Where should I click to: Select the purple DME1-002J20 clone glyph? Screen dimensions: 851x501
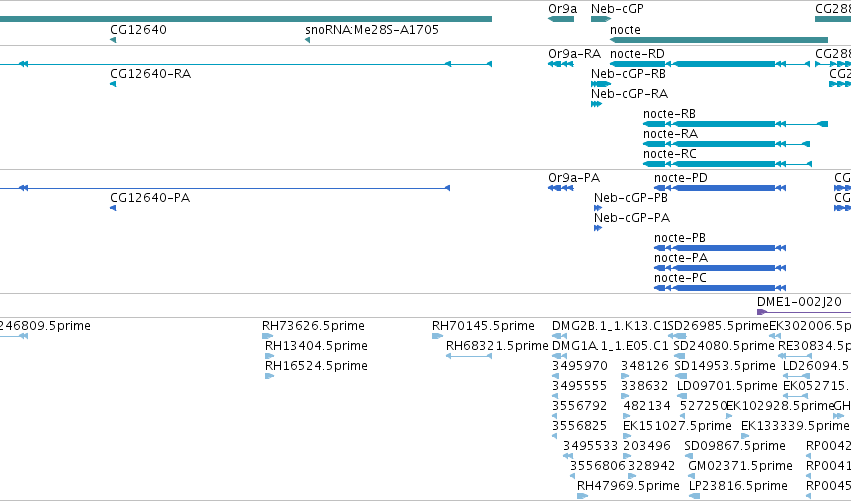pos(804,312)
